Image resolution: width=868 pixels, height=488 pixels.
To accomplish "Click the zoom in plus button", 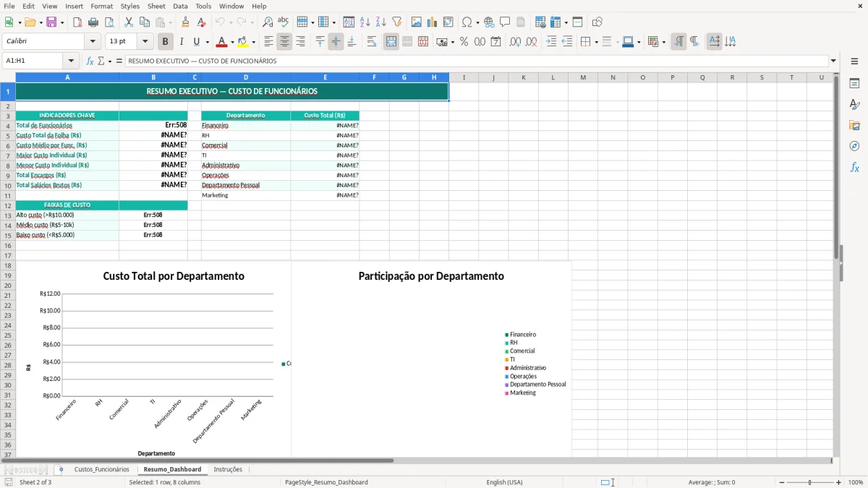I will click(839, 482).
